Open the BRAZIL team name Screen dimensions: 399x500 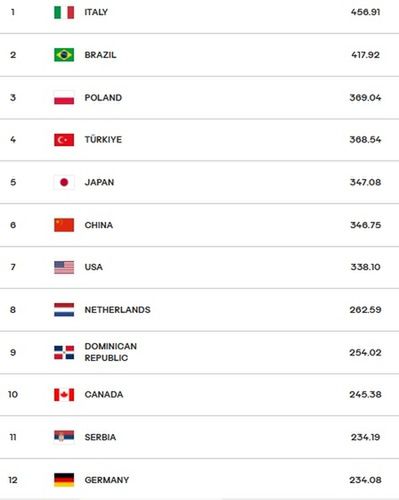(100, 55)
